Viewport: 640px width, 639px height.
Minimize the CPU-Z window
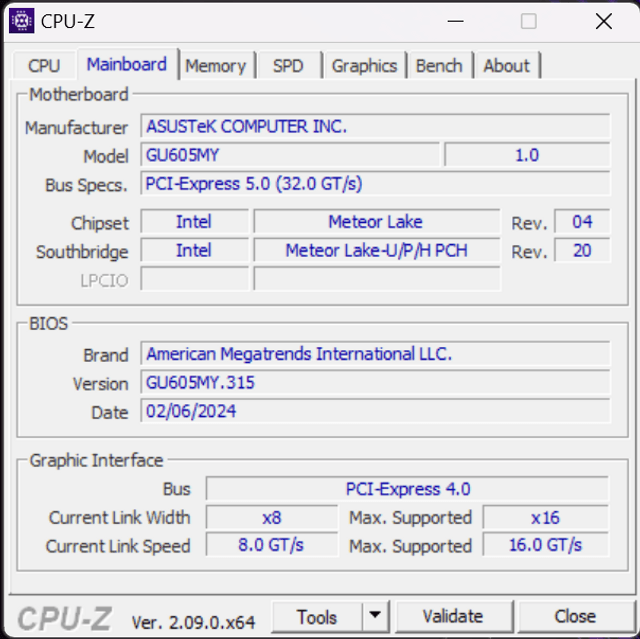[x=455, y=21]
